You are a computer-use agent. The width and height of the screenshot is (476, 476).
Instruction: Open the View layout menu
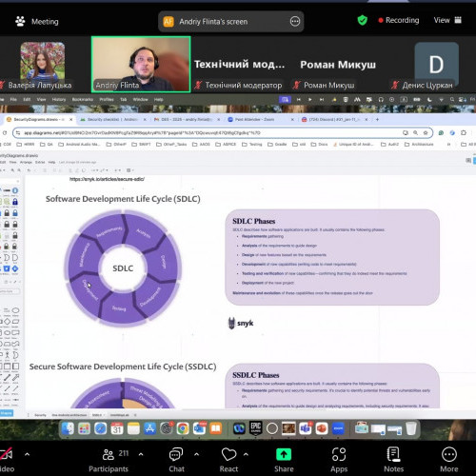(x=447, y=20)
